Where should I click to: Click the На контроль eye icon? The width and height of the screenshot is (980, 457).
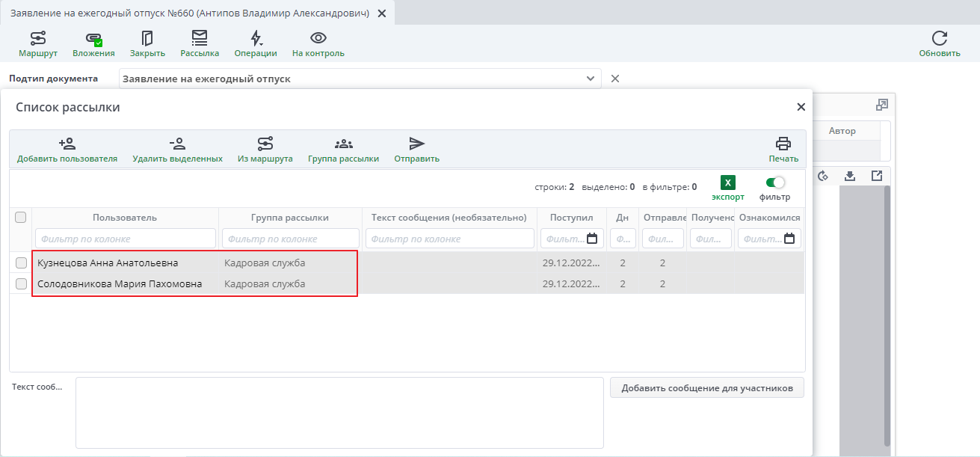(318, 38)
